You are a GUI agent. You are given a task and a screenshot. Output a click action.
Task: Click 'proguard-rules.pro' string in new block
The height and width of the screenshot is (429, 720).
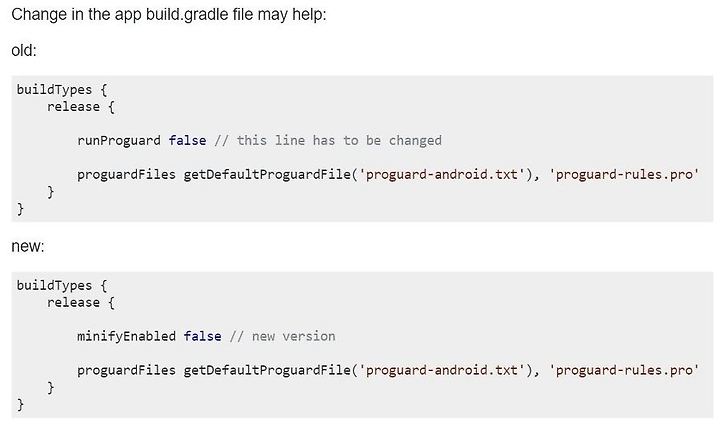click(624, 370)
